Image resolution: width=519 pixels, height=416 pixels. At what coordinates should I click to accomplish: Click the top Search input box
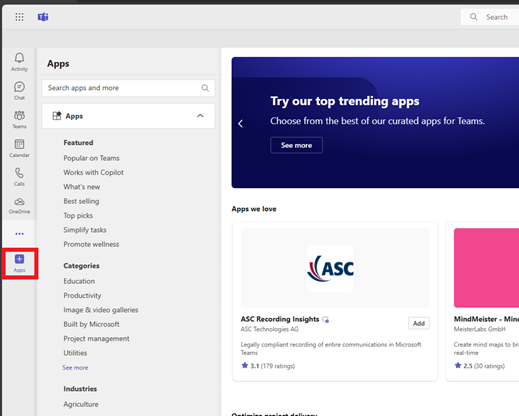[x=490, y=17]
